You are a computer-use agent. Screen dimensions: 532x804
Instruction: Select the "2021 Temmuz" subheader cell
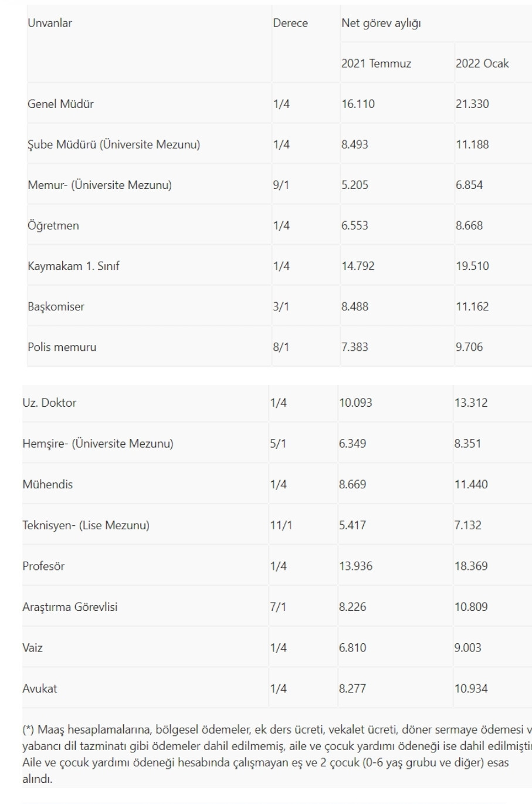376,63
